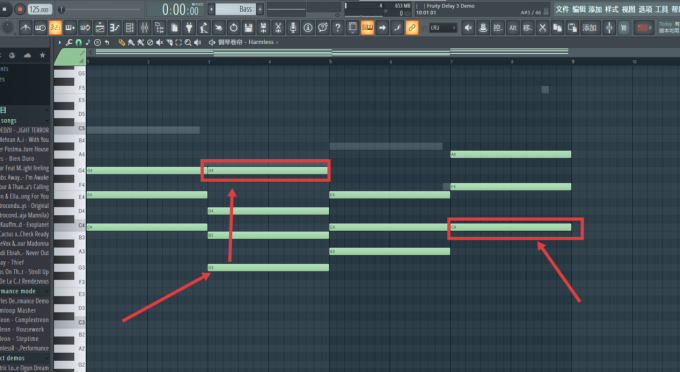Click the 添加 button in toolbar
The height and width of the screenshot is (372, 680).
589,28
